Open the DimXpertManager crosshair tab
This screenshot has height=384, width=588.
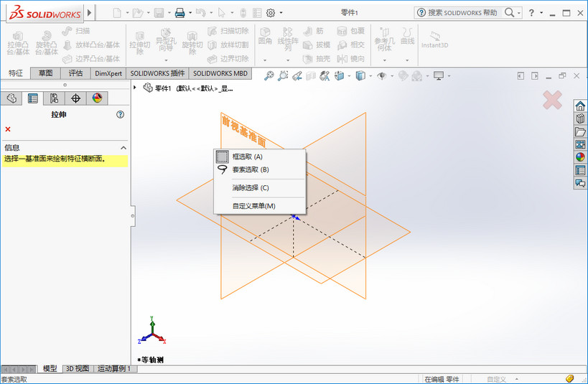click(75, 98)
